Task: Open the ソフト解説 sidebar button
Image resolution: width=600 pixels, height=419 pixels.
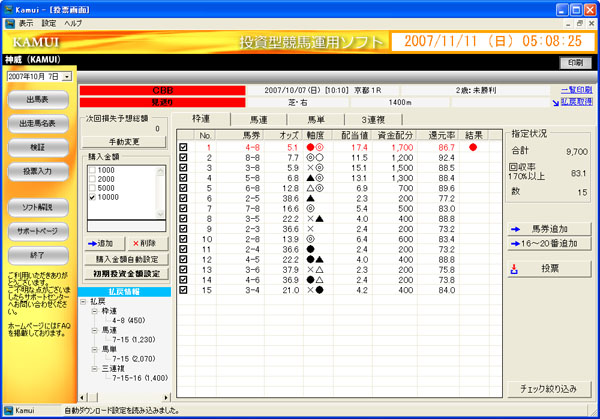Action: (38, 206)
